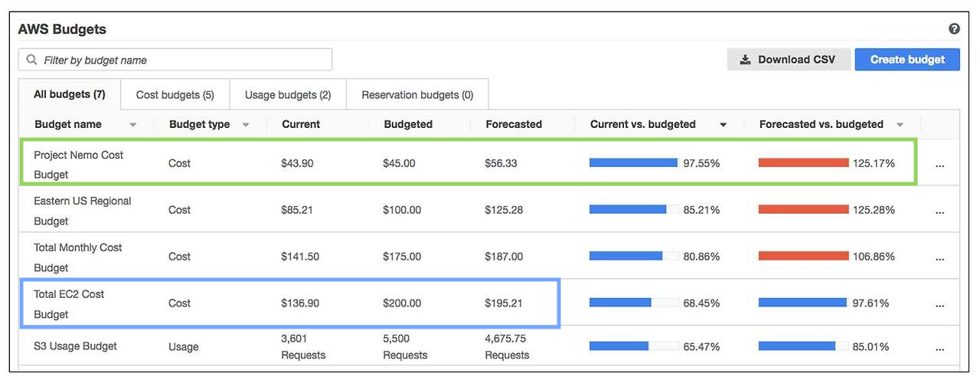Focus the Filter by budget name field

click(x=175, y=60)
